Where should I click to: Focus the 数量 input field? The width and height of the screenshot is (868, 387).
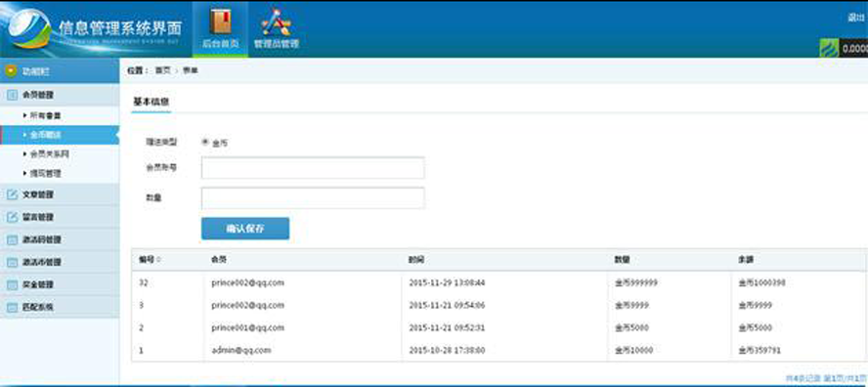pos(313,198)
